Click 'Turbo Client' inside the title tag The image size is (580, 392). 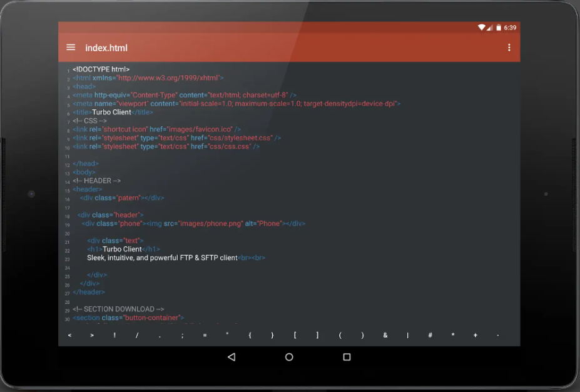pyautogui.click(x=111, y=113)
